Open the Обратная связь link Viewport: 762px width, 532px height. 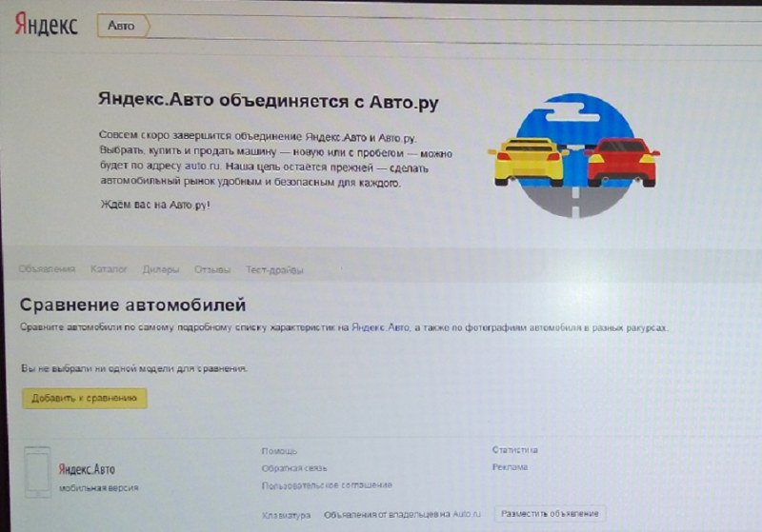tap(294, 468)
